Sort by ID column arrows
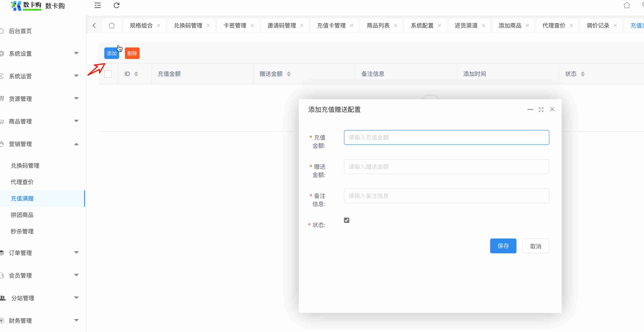The image size is (644, 332). tap(136, 74)
